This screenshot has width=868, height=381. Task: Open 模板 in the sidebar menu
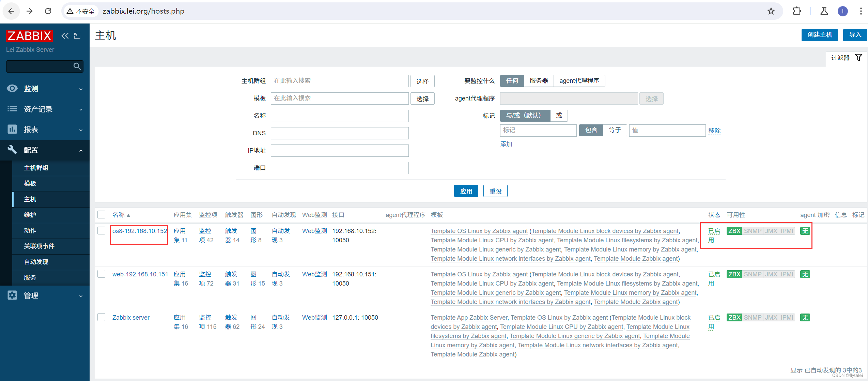pyautogui.click(x=51, y=184)
